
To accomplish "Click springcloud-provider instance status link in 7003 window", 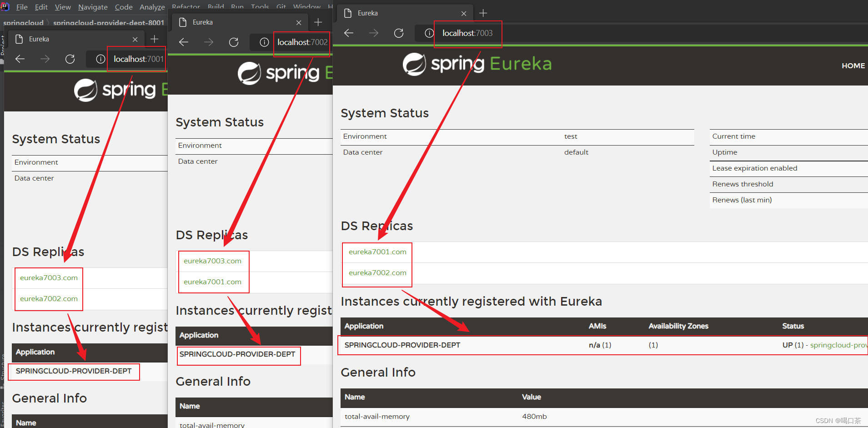I will [x=838, y=345].
